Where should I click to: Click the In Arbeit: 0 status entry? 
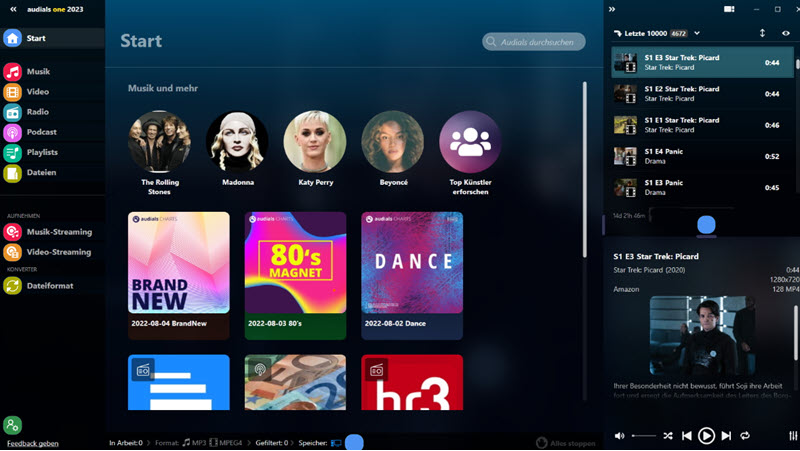[x=126, y=443]
